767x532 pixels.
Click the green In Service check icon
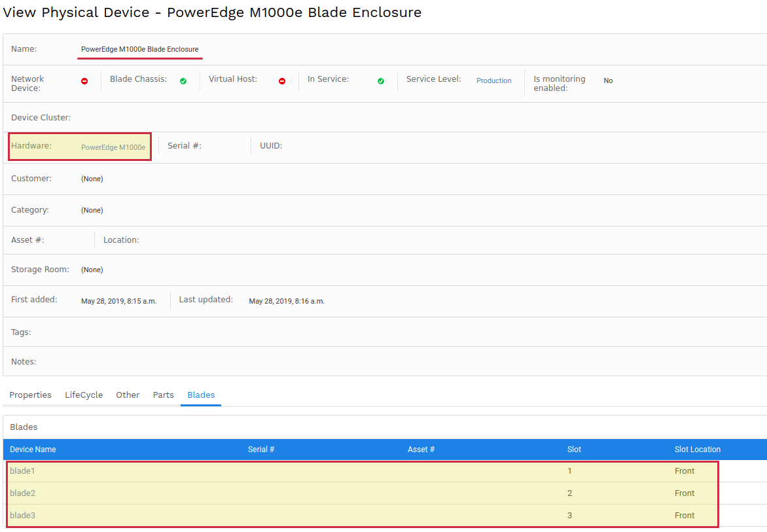(x=381, y=81)
